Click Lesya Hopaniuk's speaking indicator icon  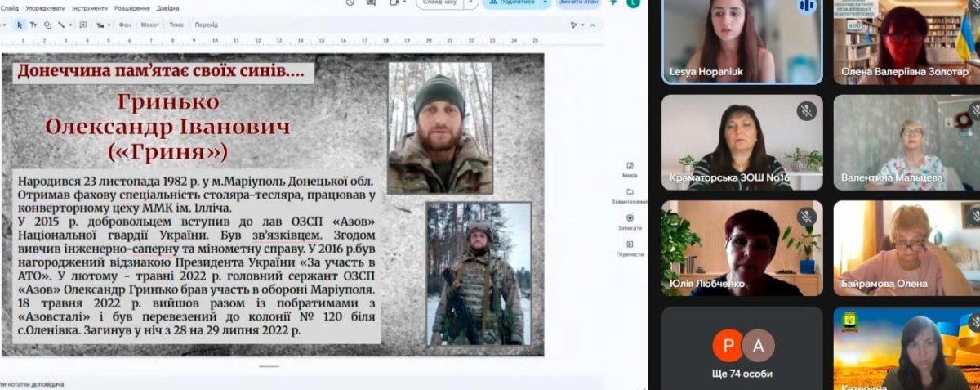(807, 6)
